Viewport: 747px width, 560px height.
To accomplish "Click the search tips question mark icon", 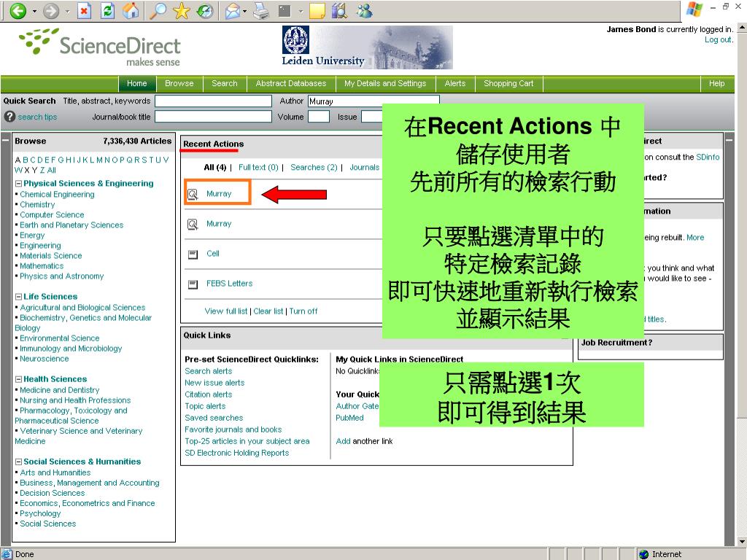I will tap(9, 117).
